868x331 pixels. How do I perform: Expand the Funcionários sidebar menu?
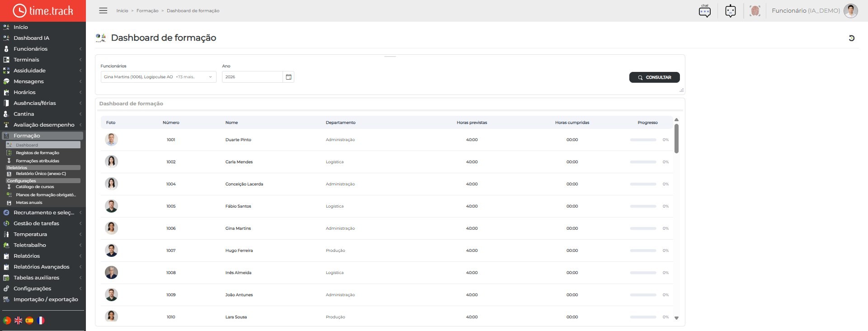click(43, 49)
